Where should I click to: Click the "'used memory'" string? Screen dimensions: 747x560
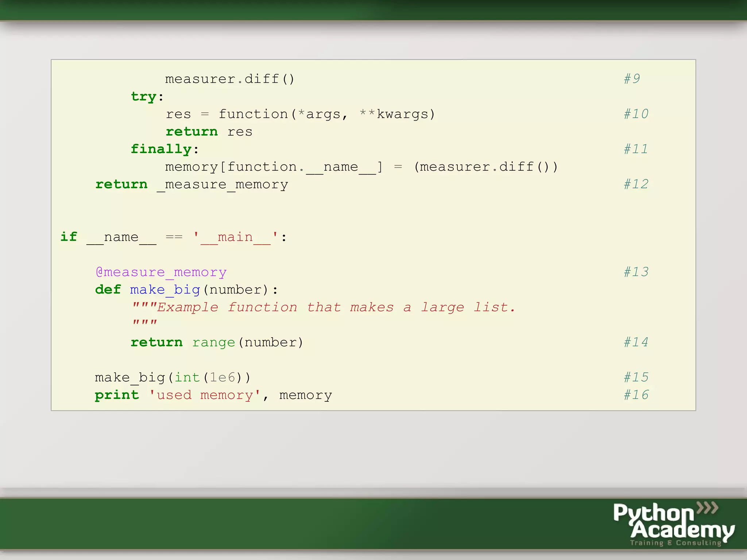[205, 395]
